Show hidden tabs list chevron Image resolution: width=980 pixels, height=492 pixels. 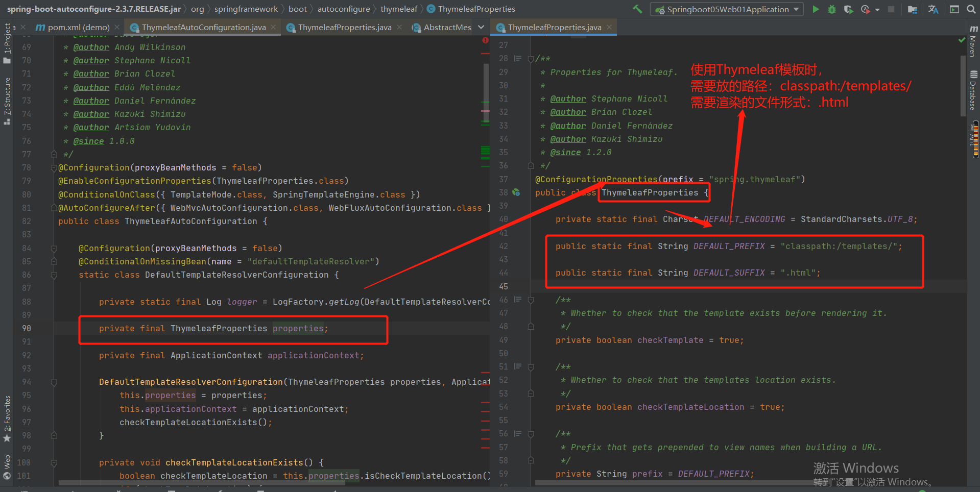481,27
